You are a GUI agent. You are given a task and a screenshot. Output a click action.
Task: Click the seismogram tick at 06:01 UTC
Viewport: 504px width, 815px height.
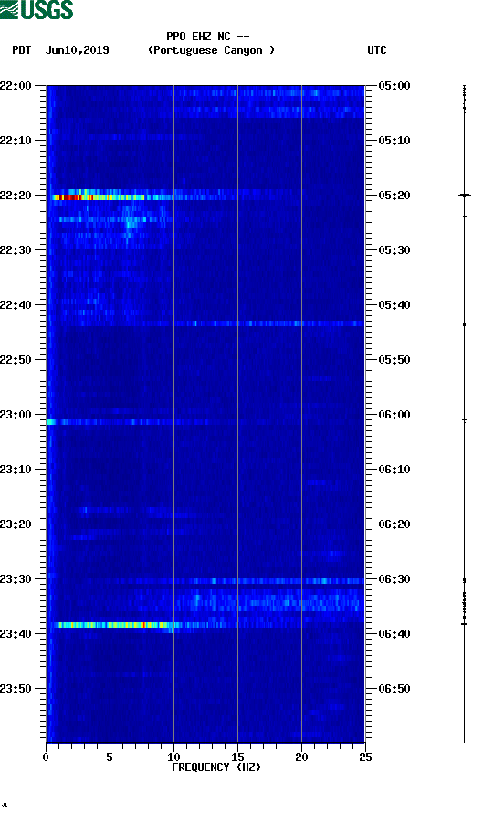click(465, 420)
